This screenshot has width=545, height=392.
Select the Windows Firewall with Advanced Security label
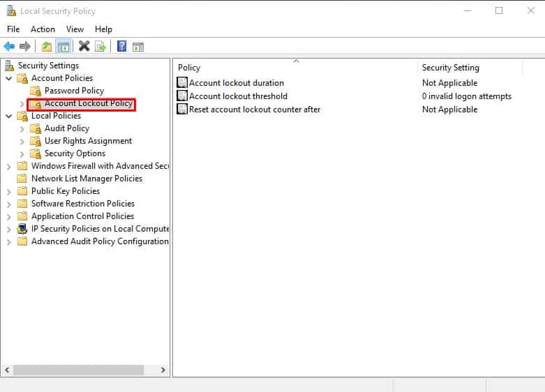100,166
